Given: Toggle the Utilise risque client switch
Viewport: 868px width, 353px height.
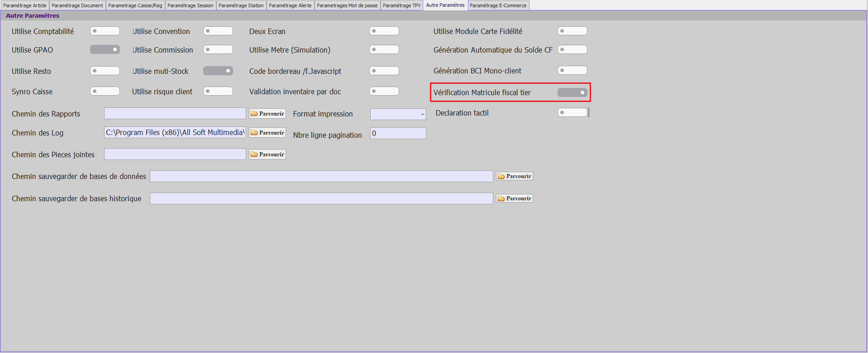Looking at the screenshot, I should coord(218,91).
